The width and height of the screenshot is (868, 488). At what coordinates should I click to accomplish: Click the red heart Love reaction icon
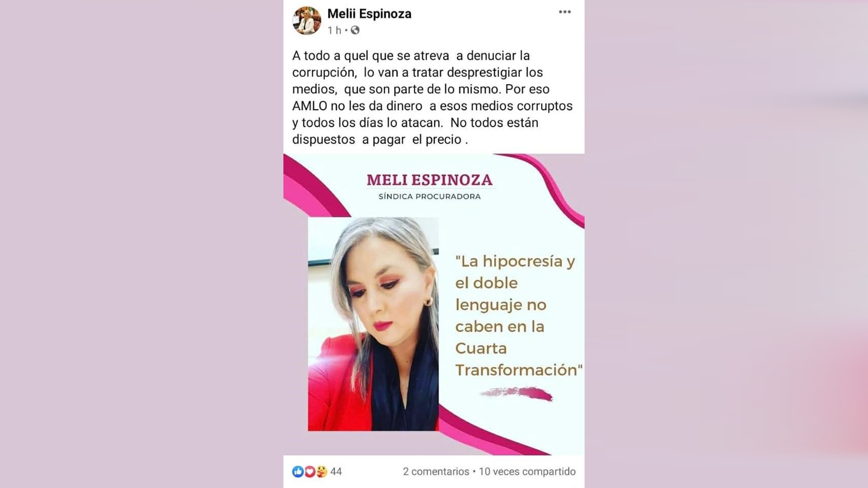point(309,472)
